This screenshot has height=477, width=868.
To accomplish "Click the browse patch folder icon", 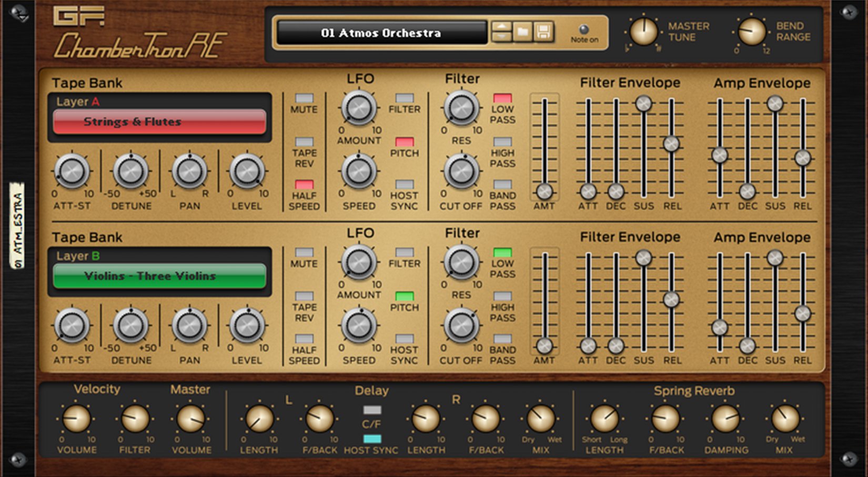I will click(x=522, y=33).
